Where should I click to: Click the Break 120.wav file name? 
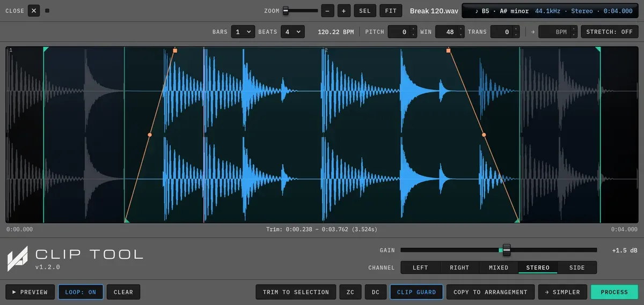(434, 11)
